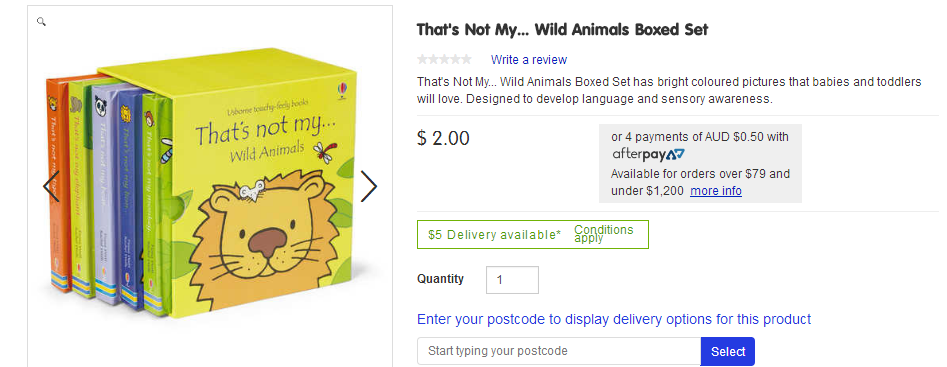Click the Afterpay logo
This screenshot has height=367, width=947.
pos(648,155)
